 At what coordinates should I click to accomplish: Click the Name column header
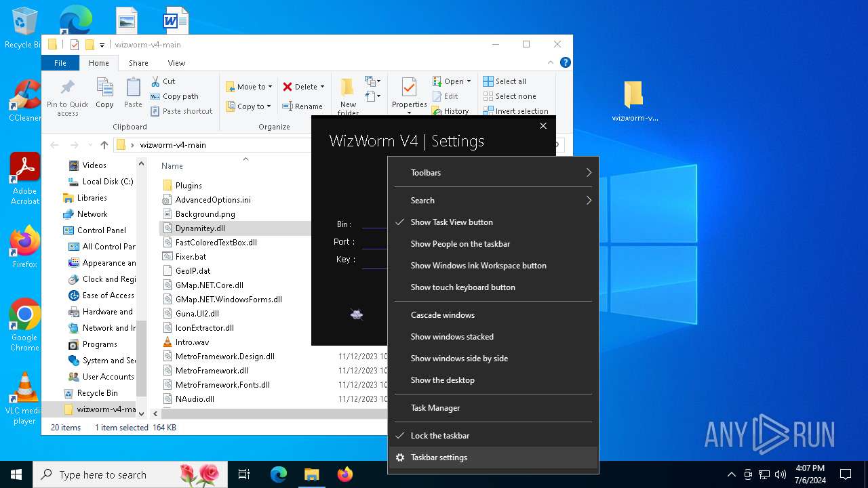click(x=172, y=166)
